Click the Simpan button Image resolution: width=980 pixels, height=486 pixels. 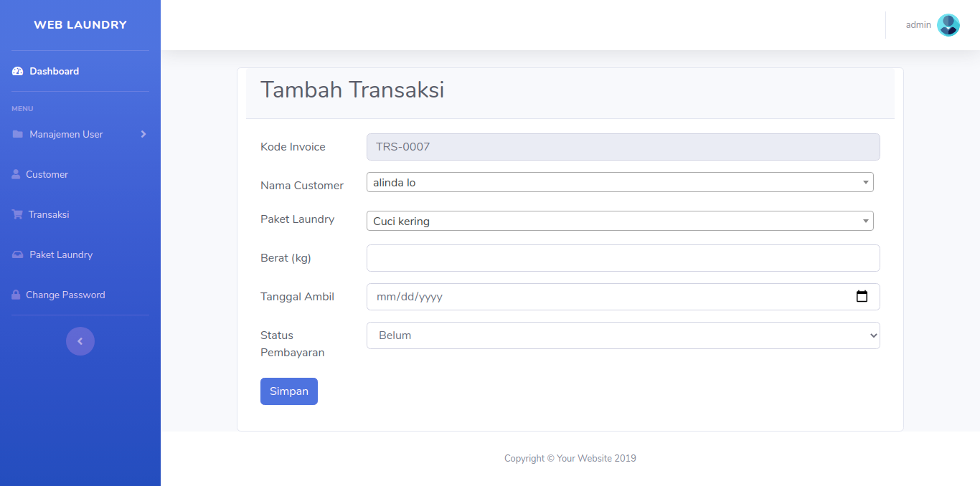tap(289, 391)
